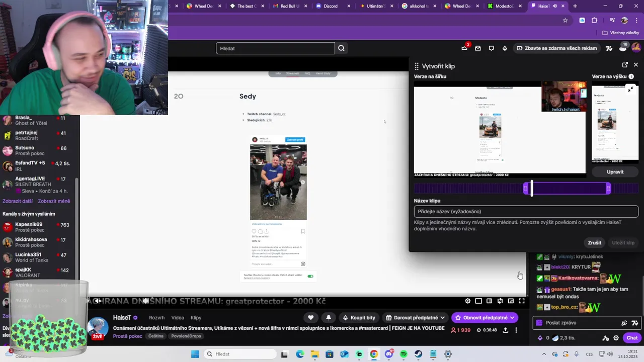This screenshot has width=644, height=362.
Task: Open the stream more options menu
Action: point(516,330)
